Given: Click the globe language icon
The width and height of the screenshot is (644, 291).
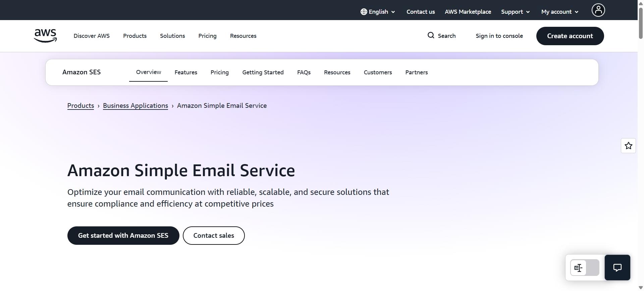Looking at the screenshot, I should [x=364, y=12].
